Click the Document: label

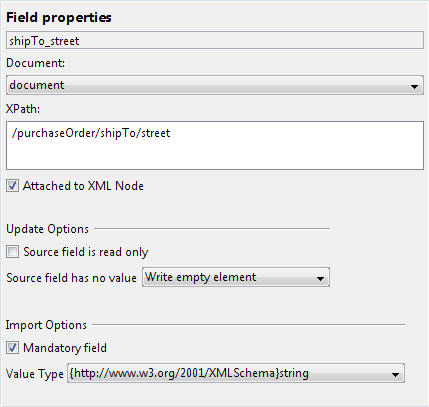pos(35,63)
